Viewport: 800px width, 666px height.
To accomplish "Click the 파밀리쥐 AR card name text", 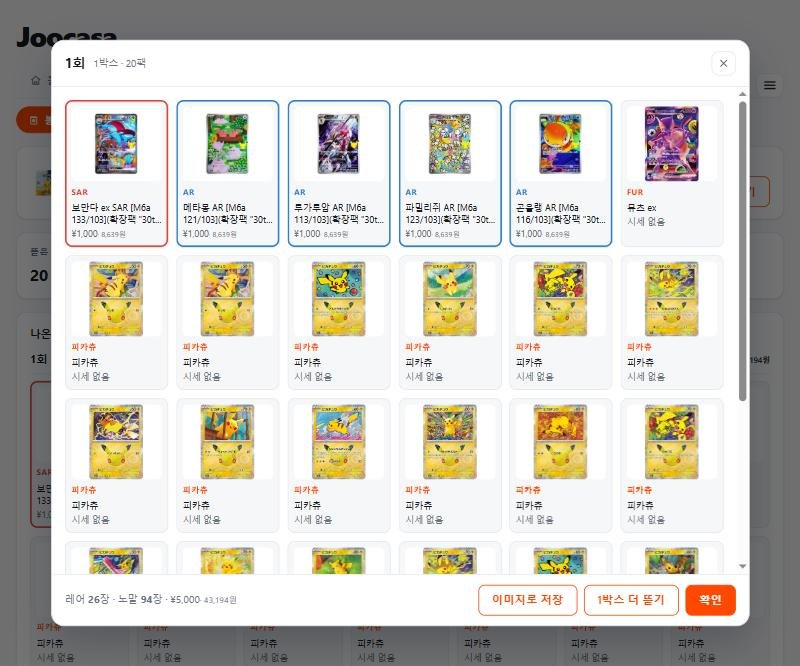I will tap(450, 213).
